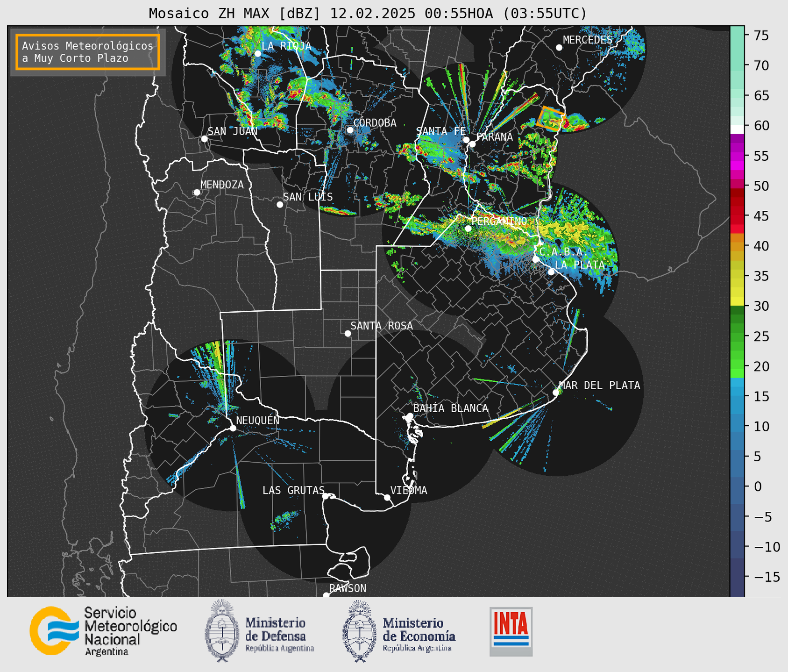Click the 60 dBZ white band on colorbar
The width and height of the screenshot is (788, 672).
pyautogui.click(x=737, y=129)
